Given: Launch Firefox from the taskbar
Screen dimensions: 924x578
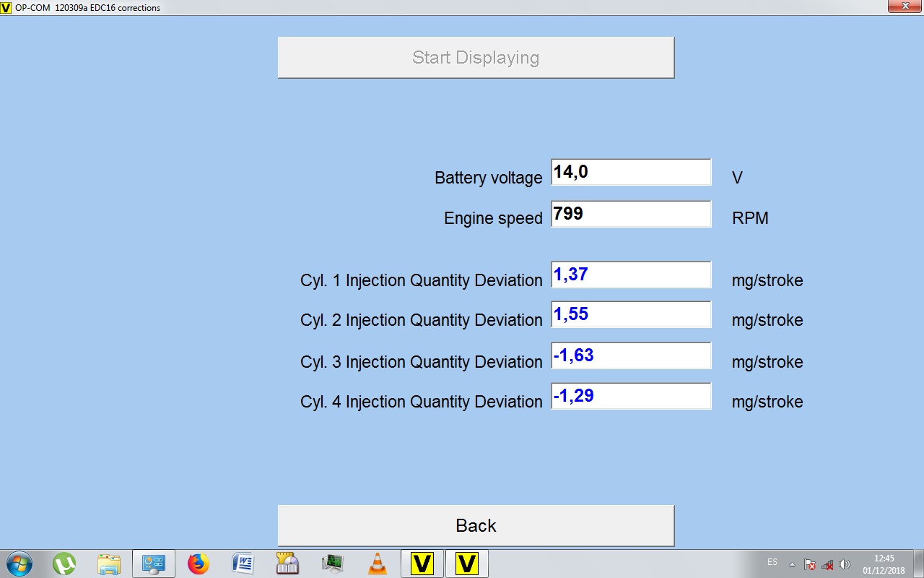Looking at the screenshot, I should click(198, 564).
